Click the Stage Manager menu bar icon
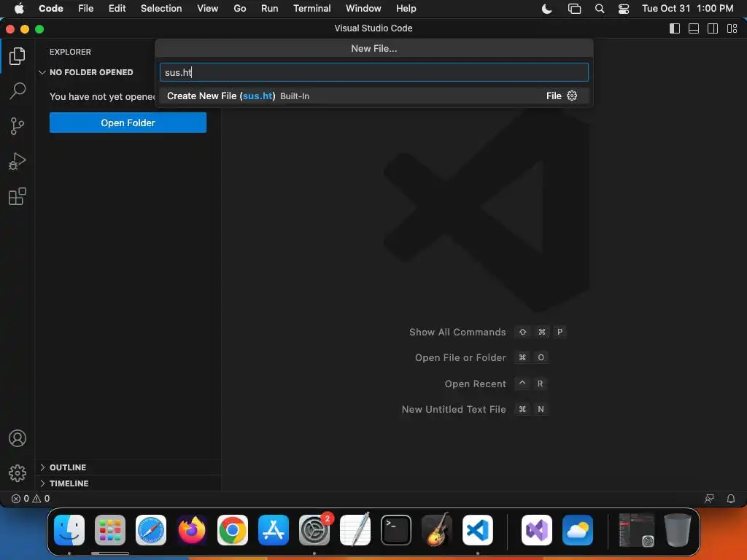Viewport: 747px width, 560px height. pos(575,9)
